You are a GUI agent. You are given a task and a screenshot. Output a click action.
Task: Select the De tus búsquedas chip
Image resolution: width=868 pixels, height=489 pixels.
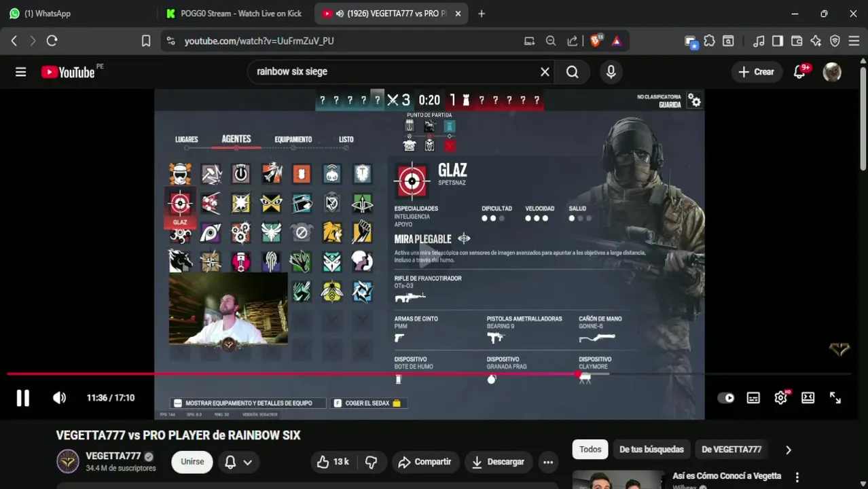tap(651, 450)
